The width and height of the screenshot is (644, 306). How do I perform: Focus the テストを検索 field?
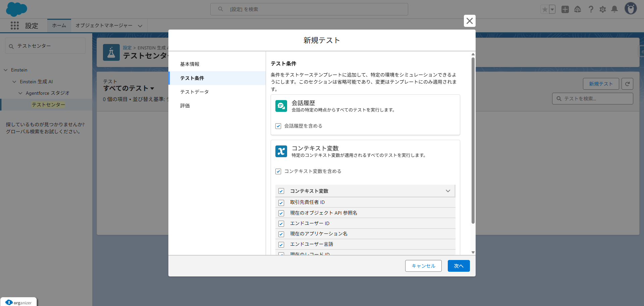pyautogui.click(x=592, y=98)
